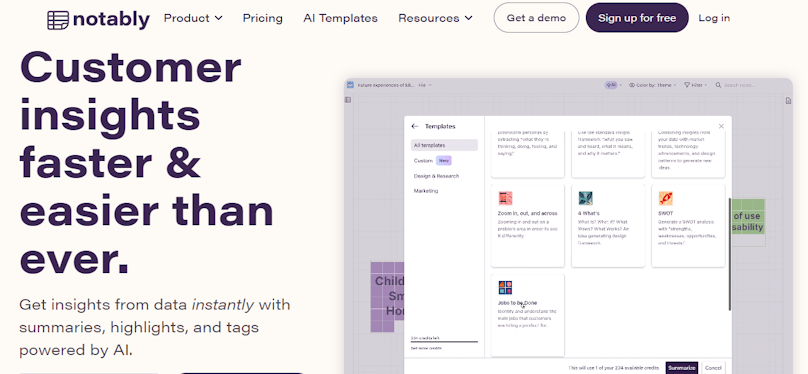The width and height of the screenshot is (808, 374).
Task: Click the purple sticky note cluster
Action: pos(388,297)
